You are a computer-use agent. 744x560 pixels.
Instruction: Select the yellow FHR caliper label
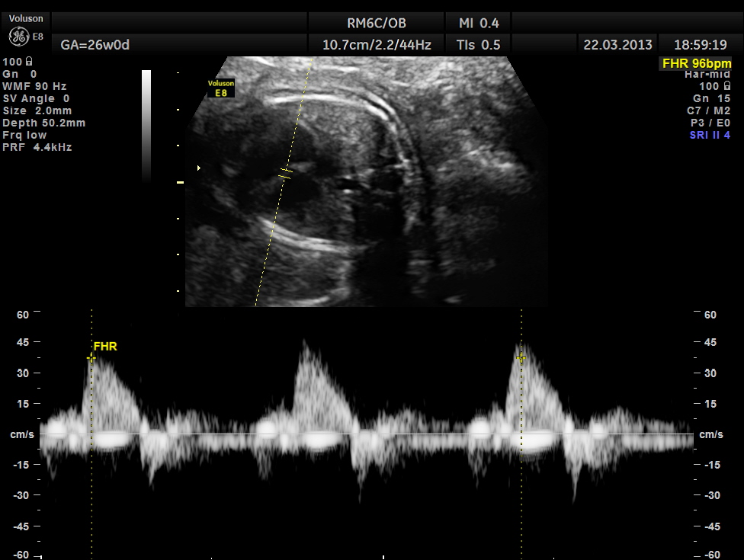(x=105, y=347)
